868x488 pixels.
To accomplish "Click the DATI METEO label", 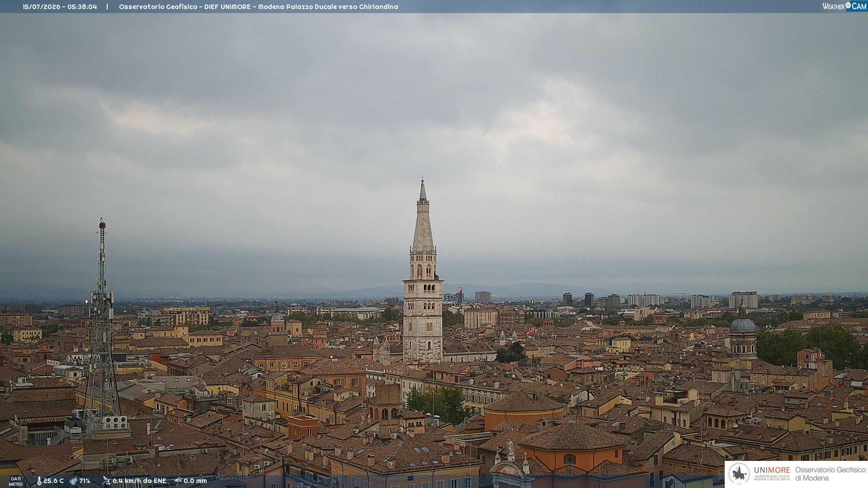I will point(16,482).
